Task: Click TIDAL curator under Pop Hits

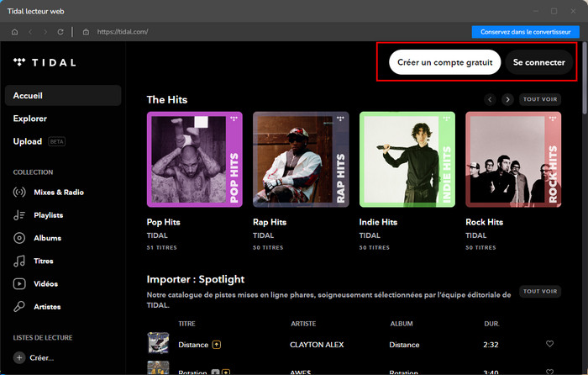Action: (x=157, y=235)
